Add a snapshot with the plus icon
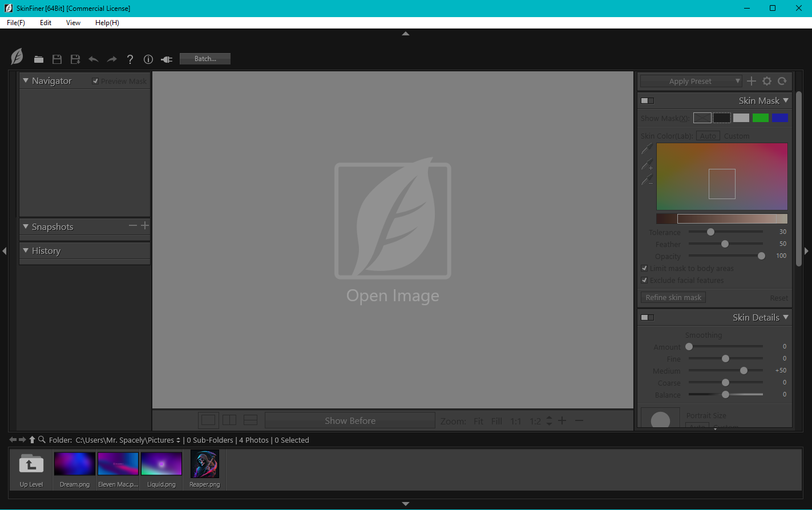Viewport: 812px width, 510px height. pos(145,226)
